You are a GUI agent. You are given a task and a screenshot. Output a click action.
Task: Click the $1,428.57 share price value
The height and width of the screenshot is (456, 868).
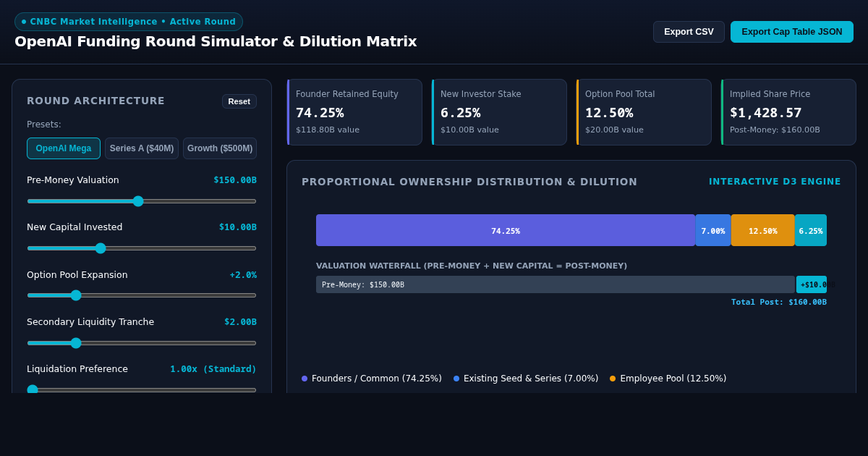tap(766, 113)
